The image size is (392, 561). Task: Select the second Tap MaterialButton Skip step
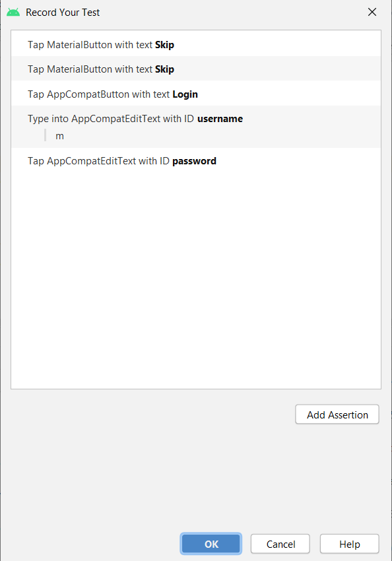pos(196,69)
